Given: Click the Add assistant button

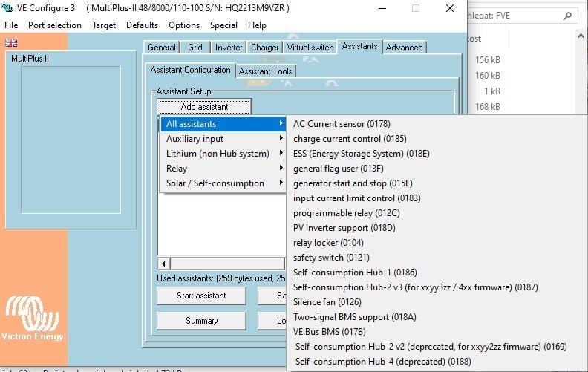Looking at the screenshot, I should (204, 107).
